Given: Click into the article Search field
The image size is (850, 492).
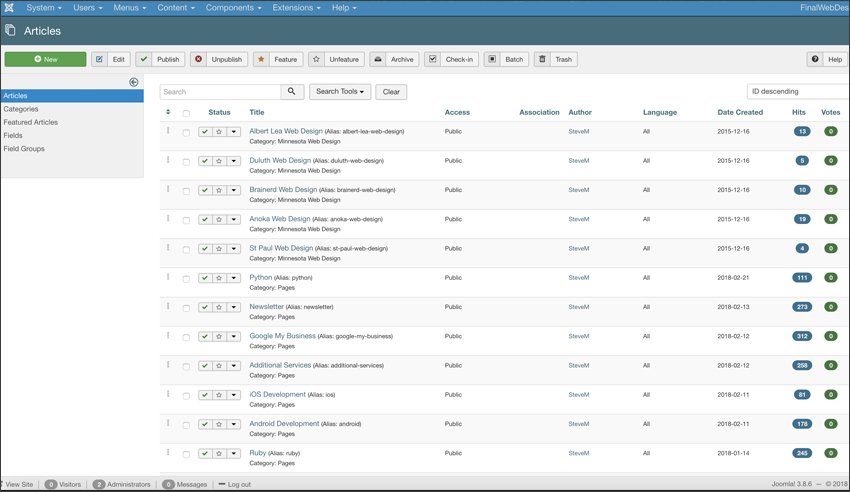Looking at the screenshot, I should [x=221, y=92].
